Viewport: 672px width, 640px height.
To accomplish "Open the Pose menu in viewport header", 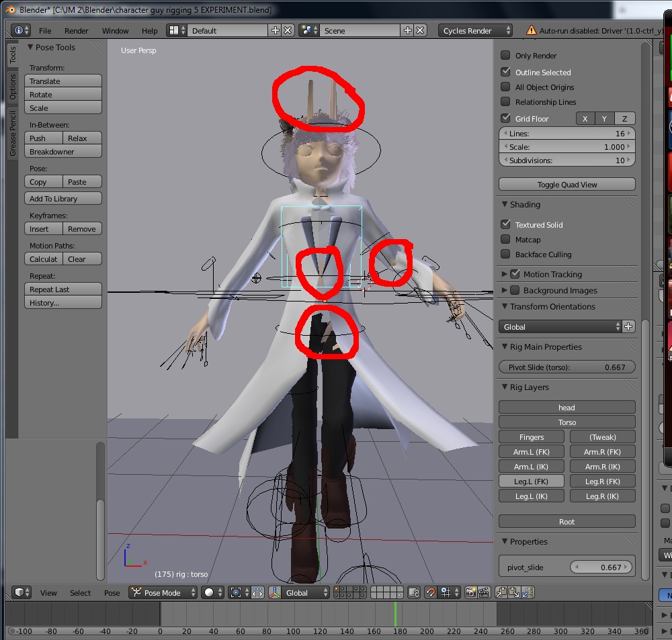I will [x=112, y=593].
